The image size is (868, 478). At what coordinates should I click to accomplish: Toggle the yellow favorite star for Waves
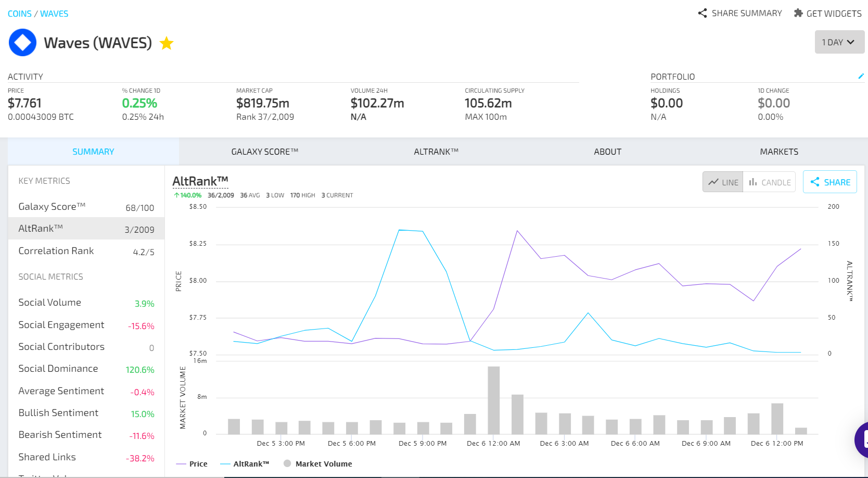[x=167, y=43]
